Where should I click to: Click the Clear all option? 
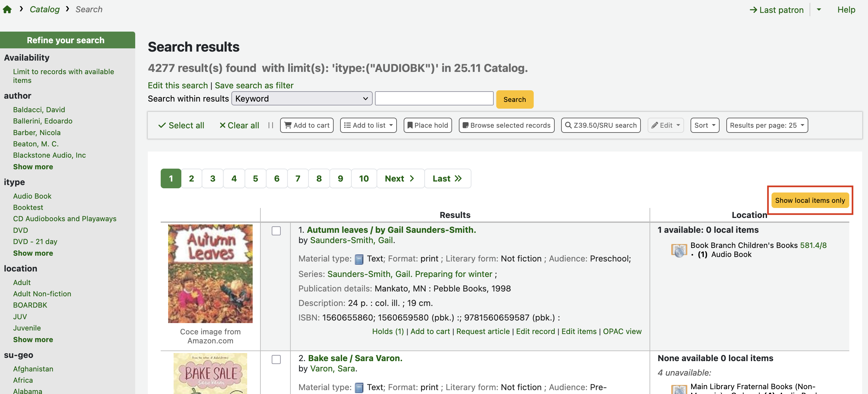(239, 125)
